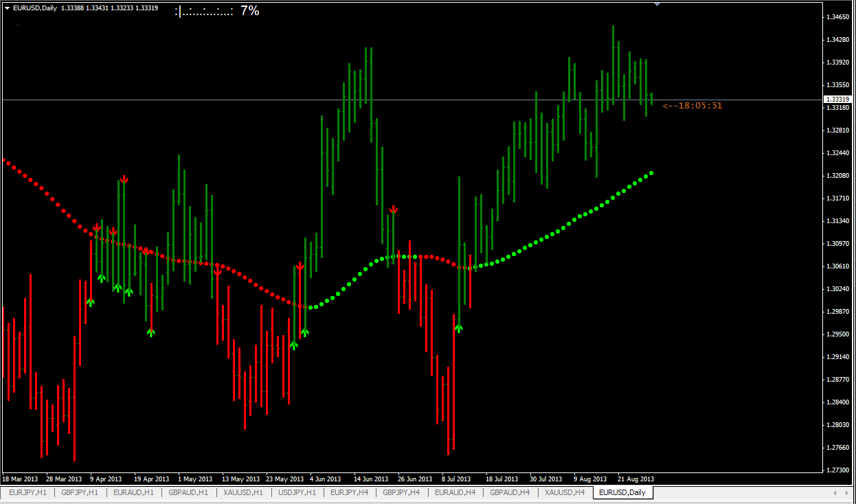The height and width of the screenshot is (504, 856).
Task: Click the candle countdown label 18:05:51
Action: [x=692, y=106]
